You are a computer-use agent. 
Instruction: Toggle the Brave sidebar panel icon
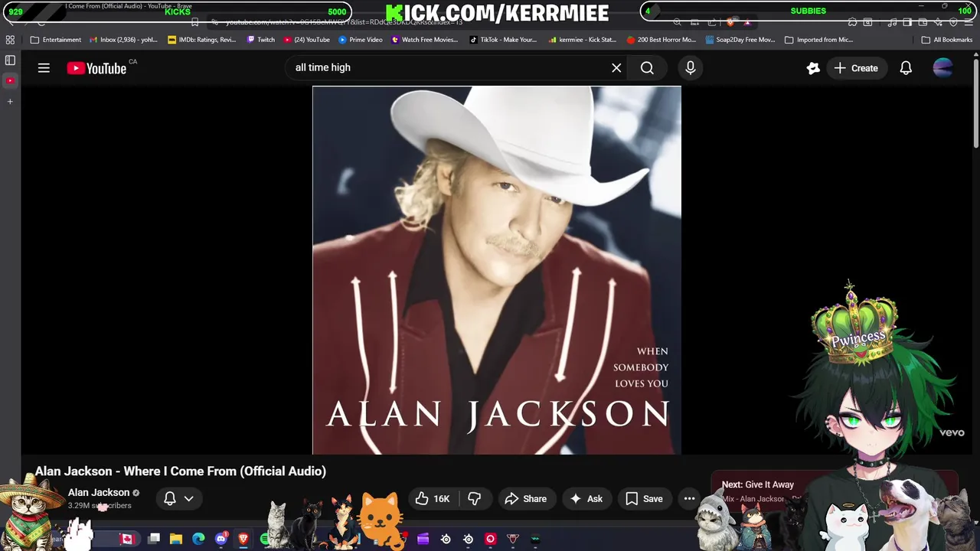click(10, 60)
